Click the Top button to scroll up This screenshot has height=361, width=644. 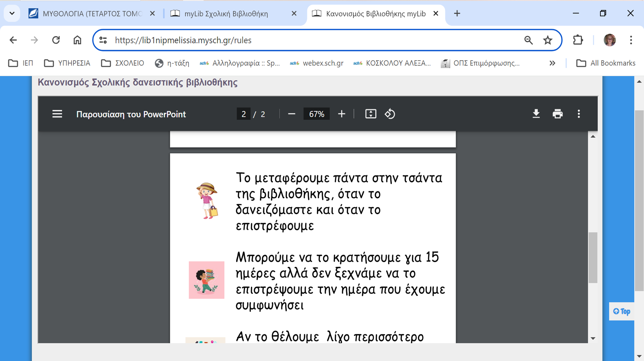tap(622, 311)
